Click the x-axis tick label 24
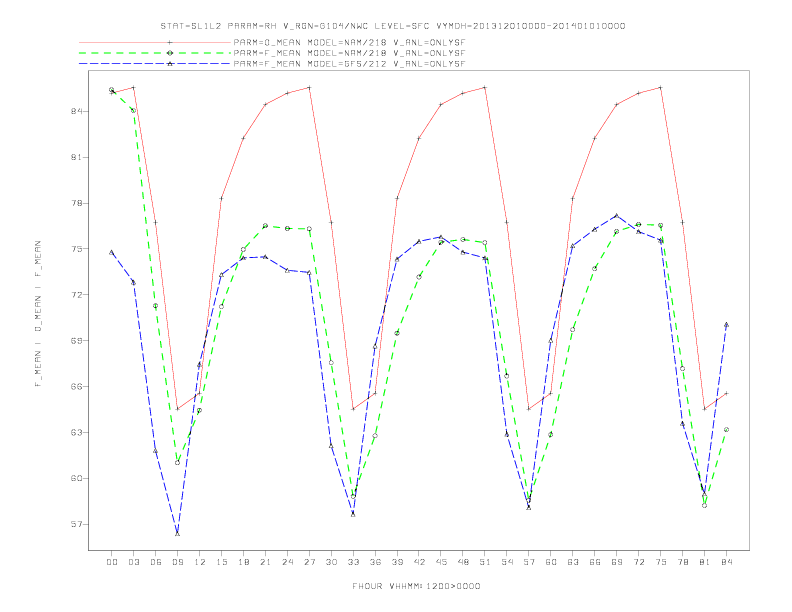This screenshot has width=792, height=612. (x=287, y=562)
